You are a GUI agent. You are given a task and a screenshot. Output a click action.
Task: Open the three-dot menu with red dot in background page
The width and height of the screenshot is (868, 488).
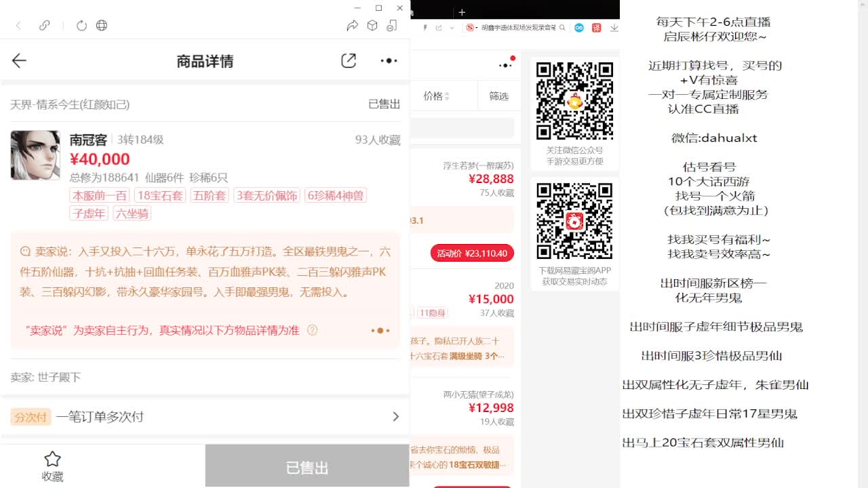click(x=506, y=65)
